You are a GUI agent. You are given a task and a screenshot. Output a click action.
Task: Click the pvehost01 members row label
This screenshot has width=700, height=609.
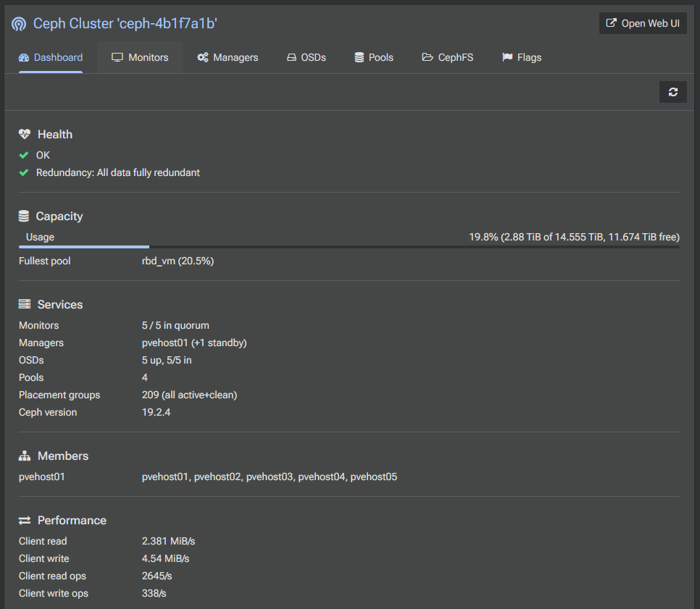(x=41, y=477)
